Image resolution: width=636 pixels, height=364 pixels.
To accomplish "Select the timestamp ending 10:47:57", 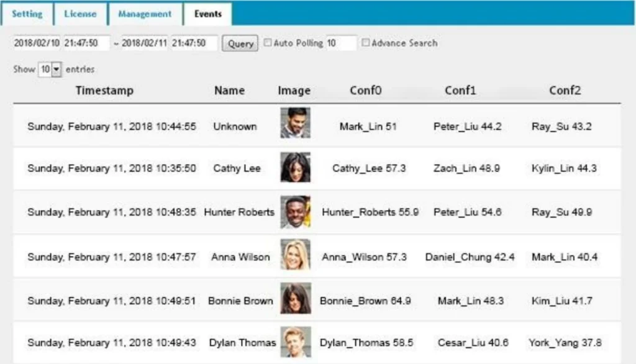I will click(112, 257).
